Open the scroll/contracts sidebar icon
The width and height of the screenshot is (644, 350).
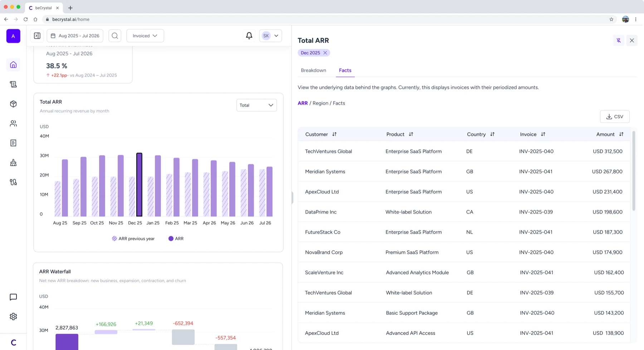tap(13, 85)
